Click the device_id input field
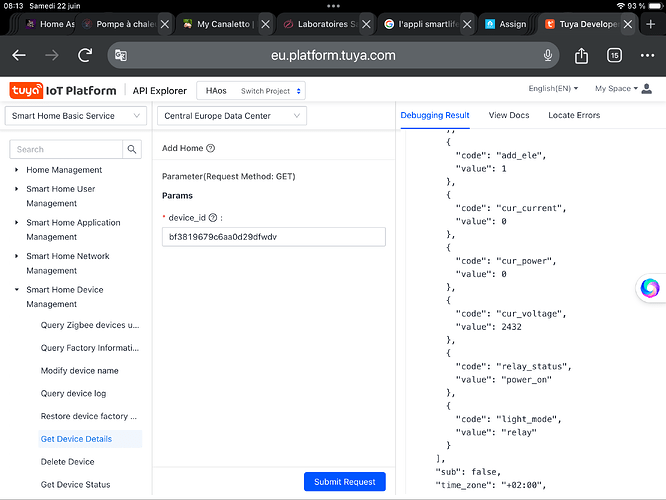This screenshot has height=500, width=666. tap(274, 237)
